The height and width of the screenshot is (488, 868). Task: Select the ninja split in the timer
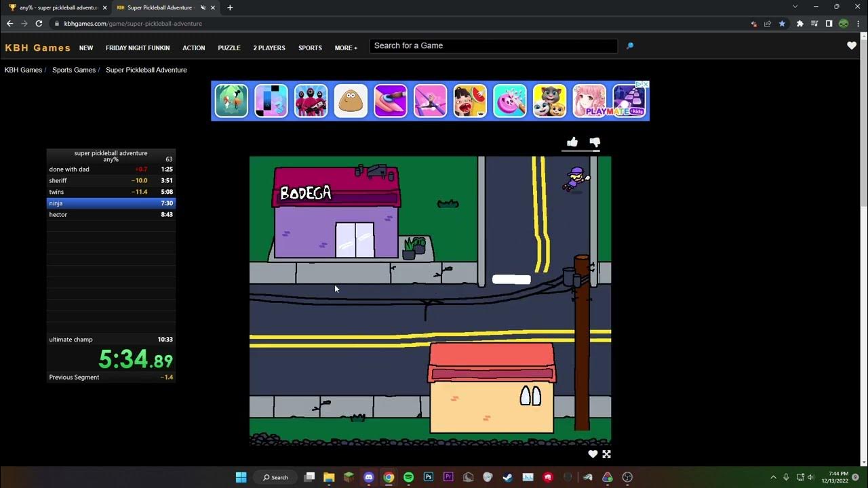(111, 203)
